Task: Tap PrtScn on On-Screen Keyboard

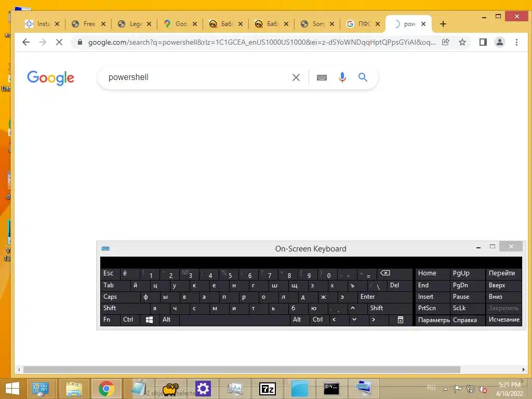Action: tap(433, 308)
